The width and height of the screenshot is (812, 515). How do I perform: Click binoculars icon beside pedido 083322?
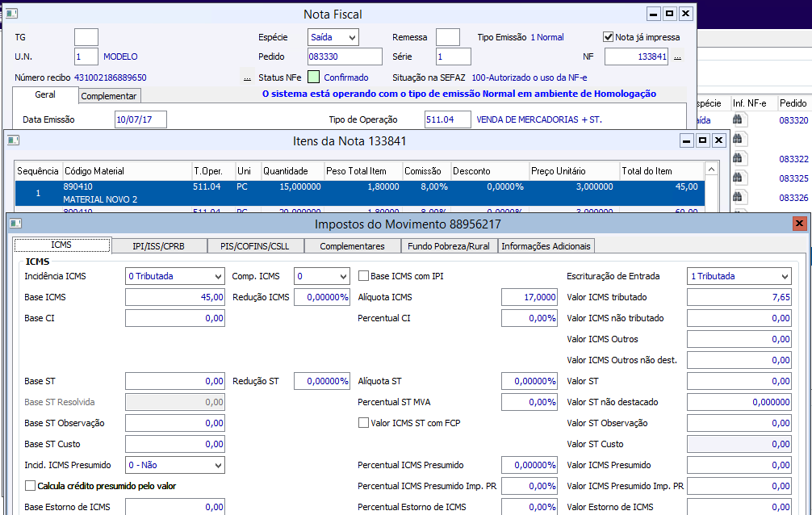coord(737,159)
